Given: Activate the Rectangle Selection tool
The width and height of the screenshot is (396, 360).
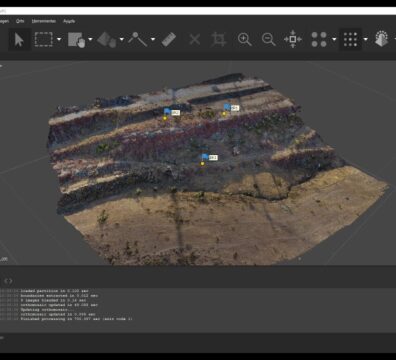Looking at the screenshot, I should click(44, 39).
